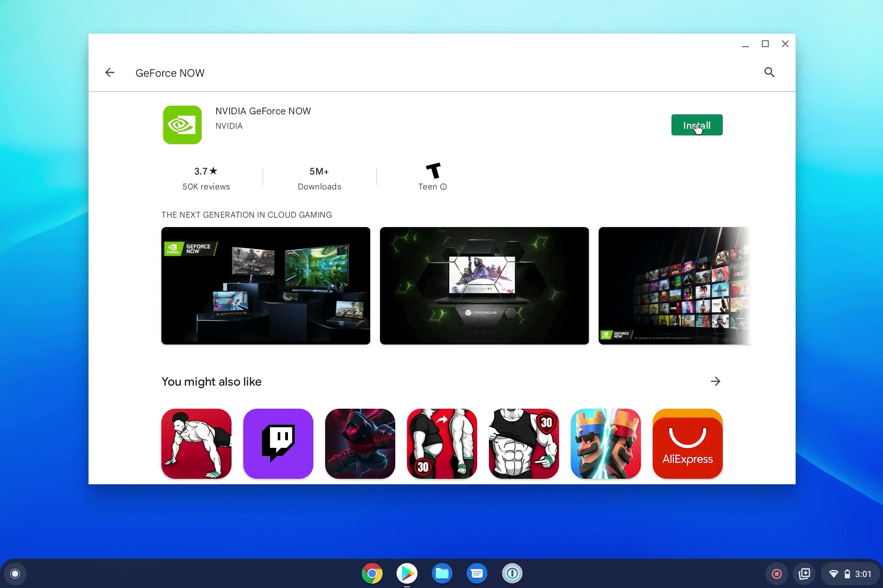This screenshot has height=588, width=883.
Task: Launch Chrome from the shelf
Action: 372,574
